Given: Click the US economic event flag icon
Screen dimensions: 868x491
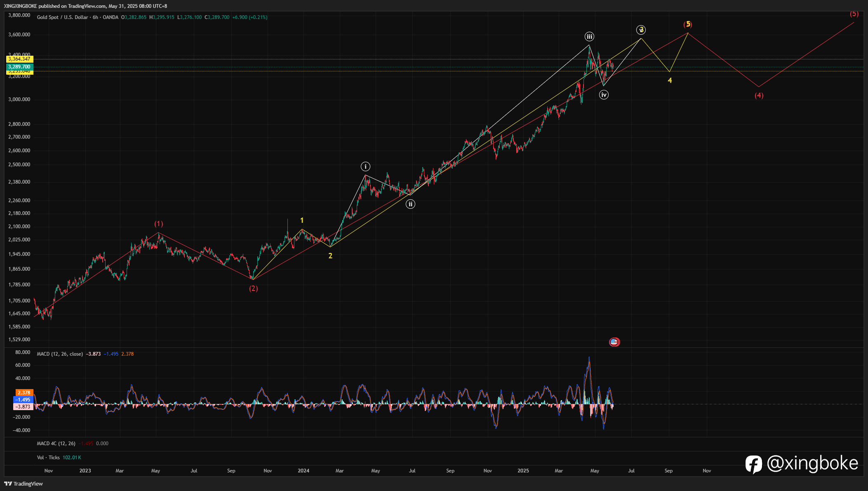Looking at the screenshot, I should pos(614,342).
